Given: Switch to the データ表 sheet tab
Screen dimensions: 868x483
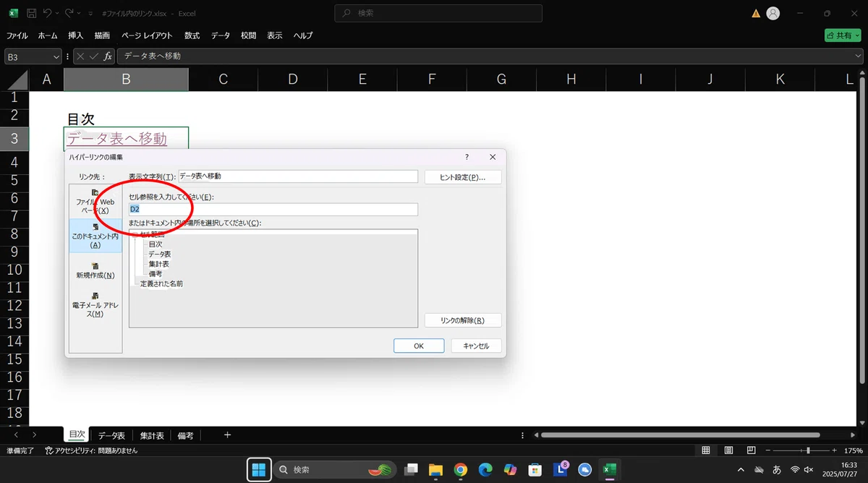Looking at the screenshot, I should (111, 436).
